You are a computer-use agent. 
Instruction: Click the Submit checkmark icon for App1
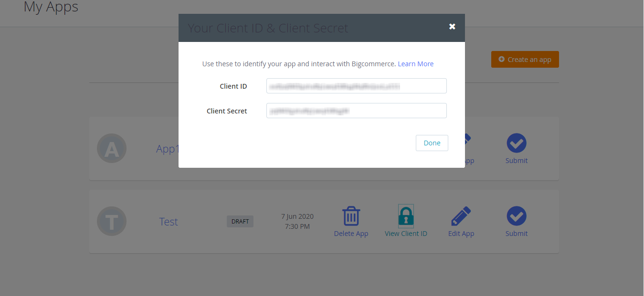point(516,143)
